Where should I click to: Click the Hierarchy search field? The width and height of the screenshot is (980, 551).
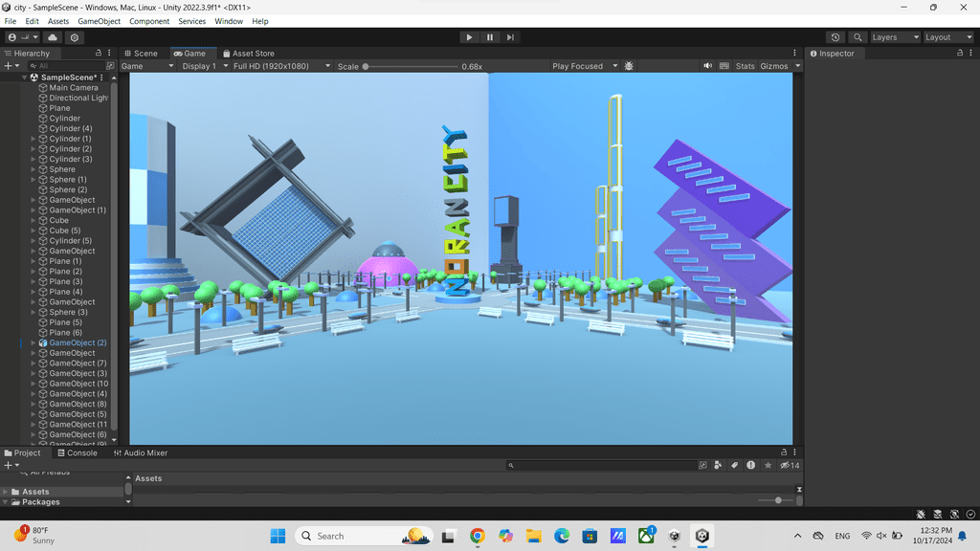66,66
